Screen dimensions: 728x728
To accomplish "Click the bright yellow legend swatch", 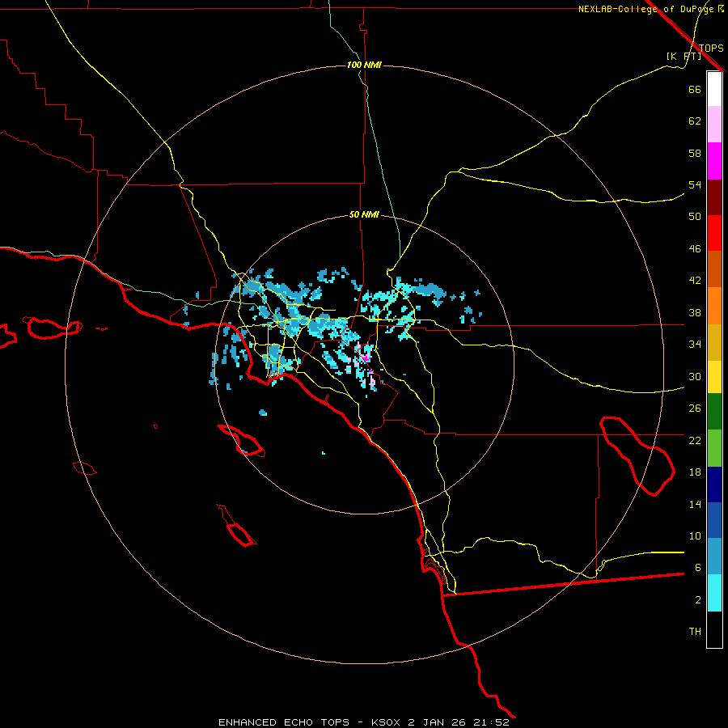I will pos(714,377).
